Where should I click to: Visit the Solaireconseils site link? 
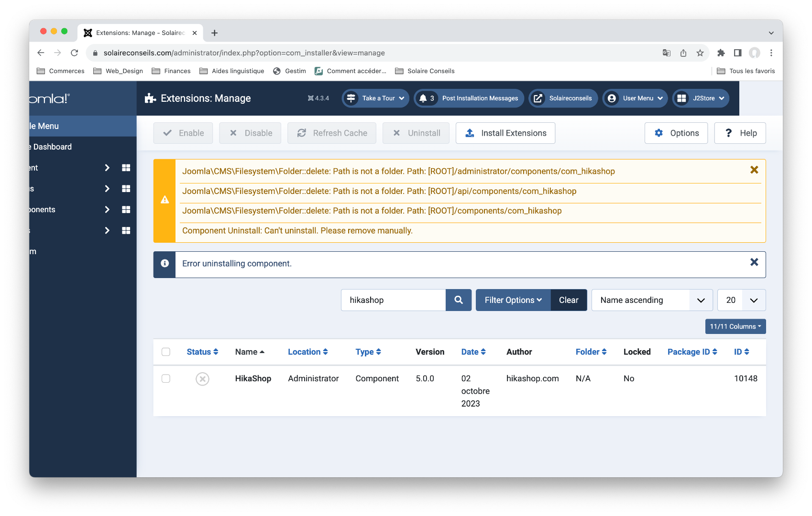click(563, 98)
